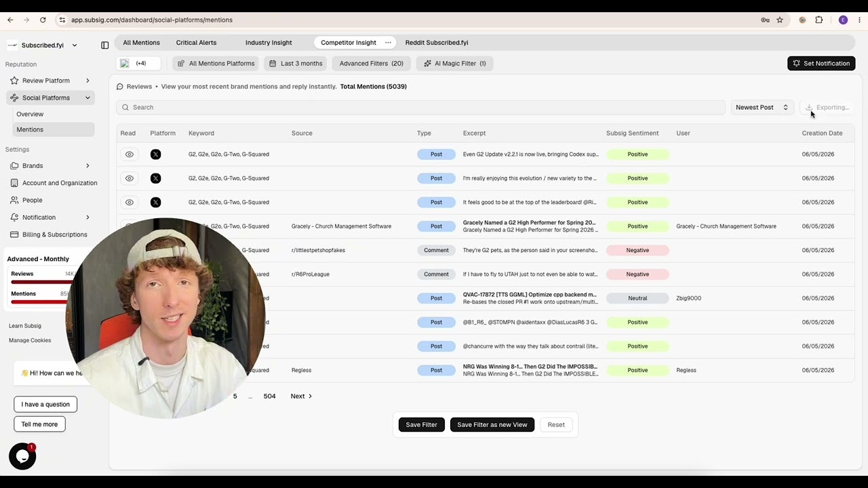
Task: Click the r/littlestpetshopfakes source cell
Action: [318, 250]
